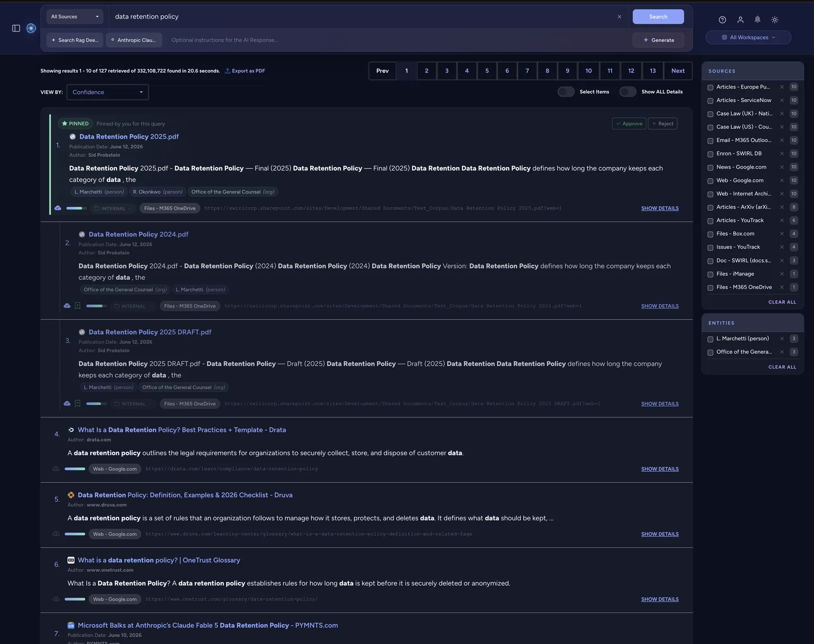Approve the pinned result
Image resolution: width=814 pixels, height=644 pixels.
[629, 124]
